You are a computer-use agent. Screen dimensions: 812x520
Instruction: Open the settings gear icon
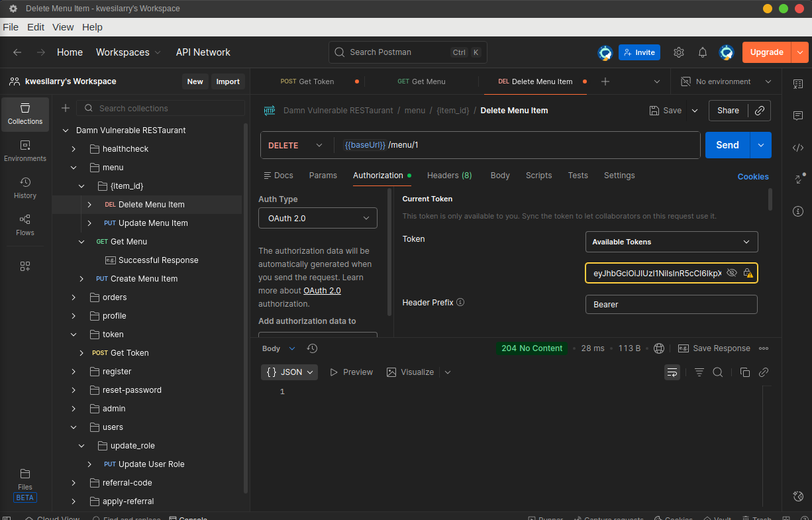[x=679, y=52]
